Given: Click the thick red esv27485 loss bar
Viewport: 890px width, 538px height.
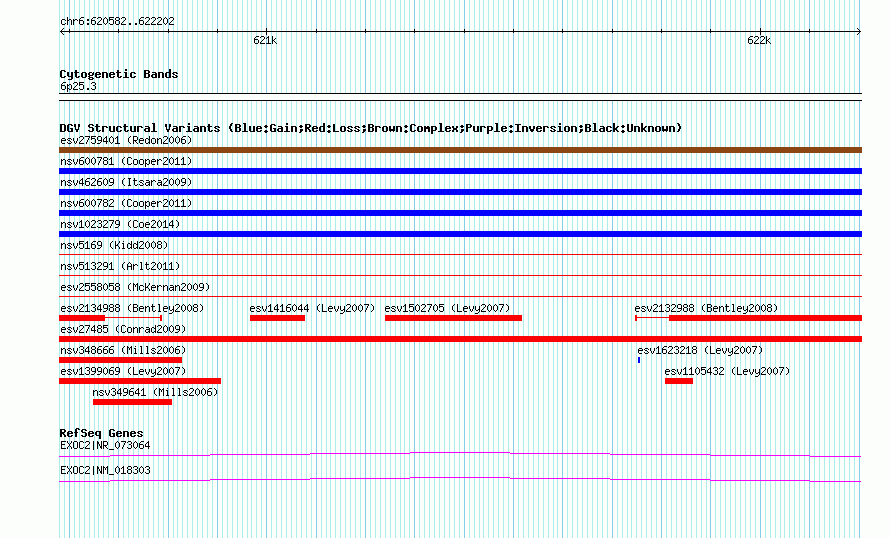Looking at the screenshot, I should [x=460, y=339].
